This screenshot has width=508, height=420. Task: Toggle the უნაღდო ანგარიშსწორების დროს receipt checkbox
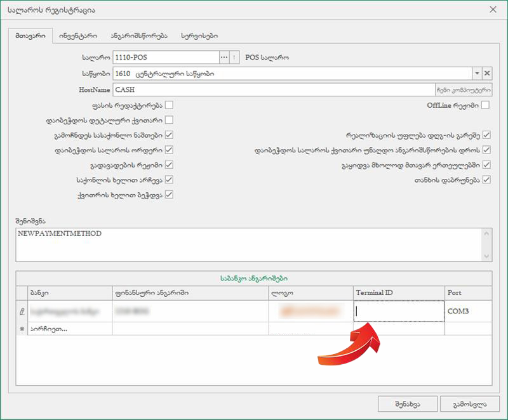point(486,150)
